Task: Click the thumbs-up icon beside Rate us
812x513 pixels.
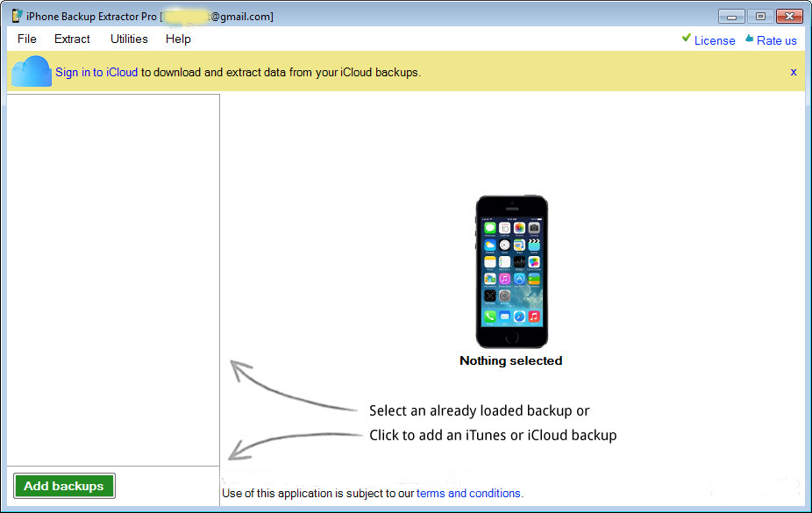Action: 750,39
